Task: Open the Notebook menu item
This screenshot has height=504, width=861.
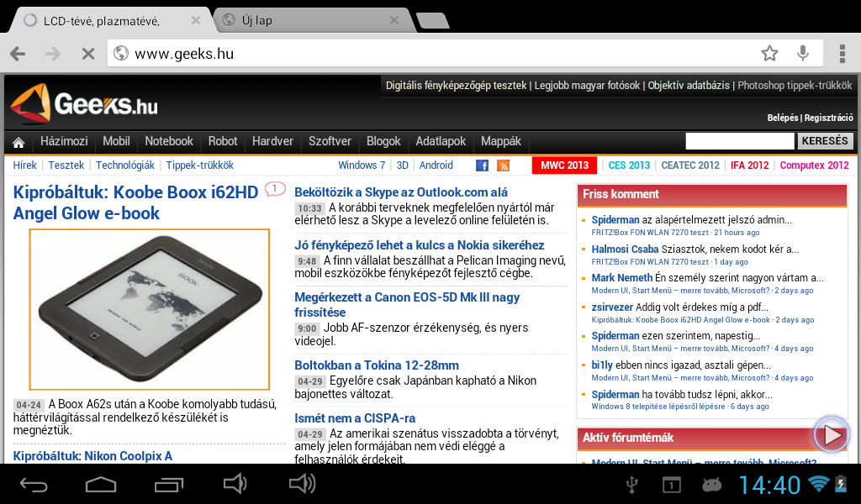Action: (169, 141)
